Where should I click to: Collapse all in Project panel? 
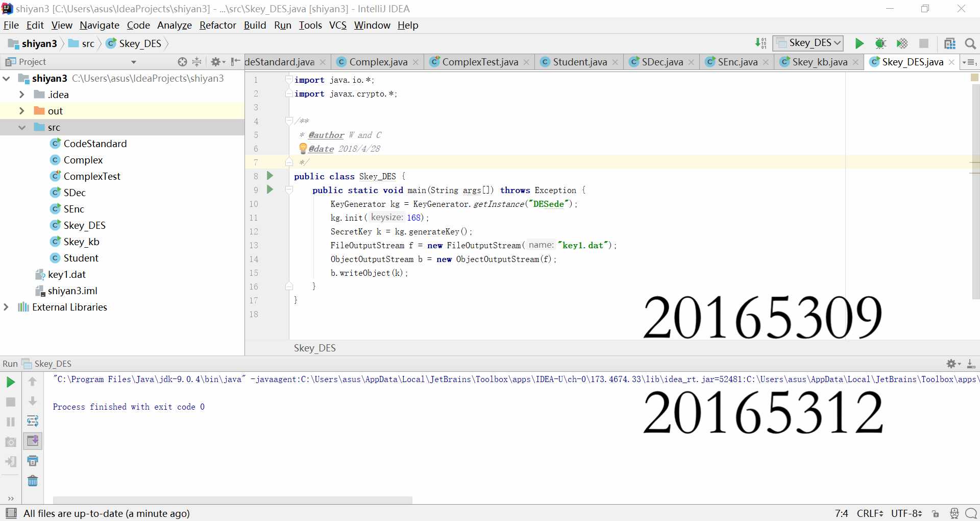point(197,62)
